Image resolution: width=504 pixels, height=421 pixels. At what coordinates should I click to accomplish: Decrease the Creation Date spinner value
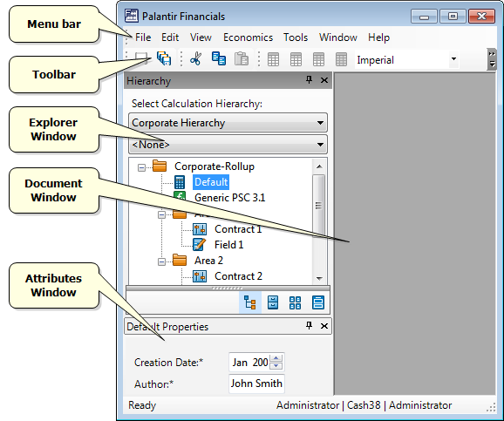pos(276,366)
